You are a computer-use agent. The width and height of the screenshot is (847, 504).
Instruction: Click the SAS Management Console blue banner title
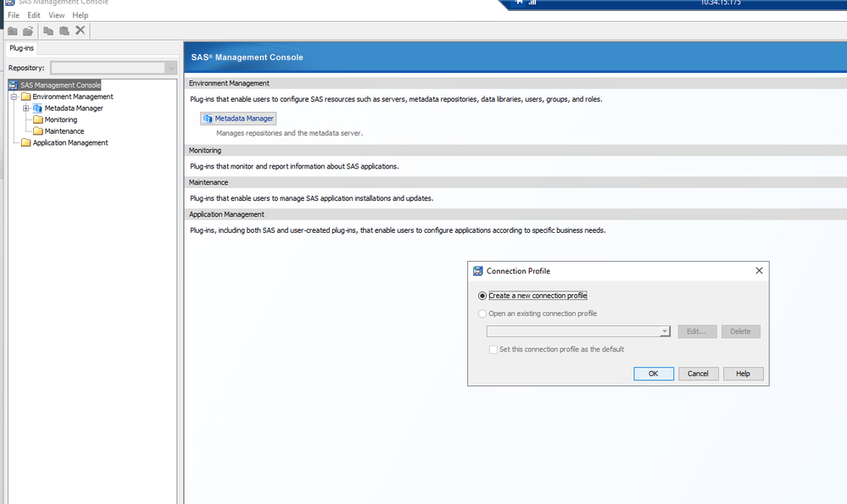(247, 58)
